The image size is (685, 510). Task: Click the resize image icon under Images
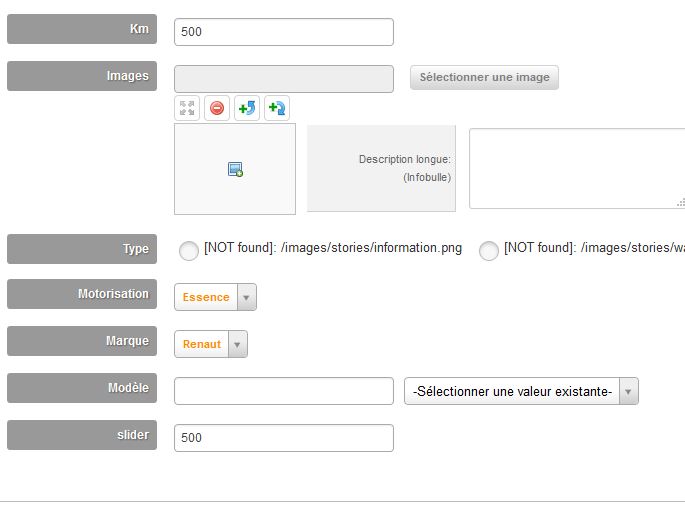(187, 108)
